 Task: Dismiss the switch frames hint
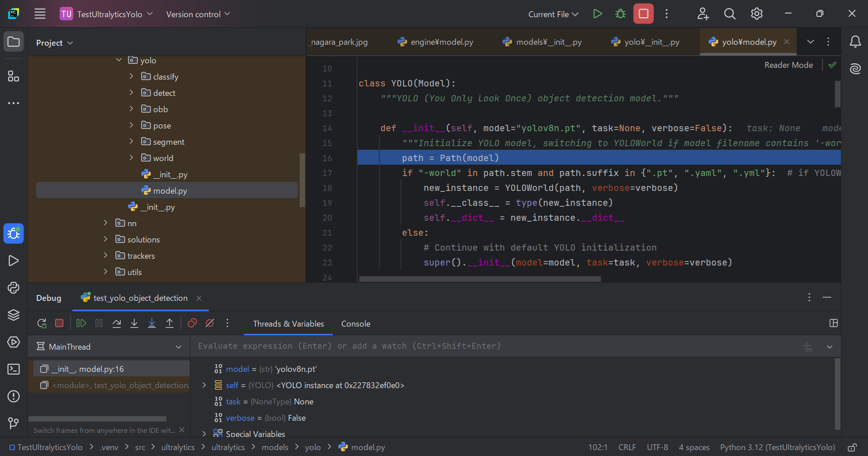[182, 430]
